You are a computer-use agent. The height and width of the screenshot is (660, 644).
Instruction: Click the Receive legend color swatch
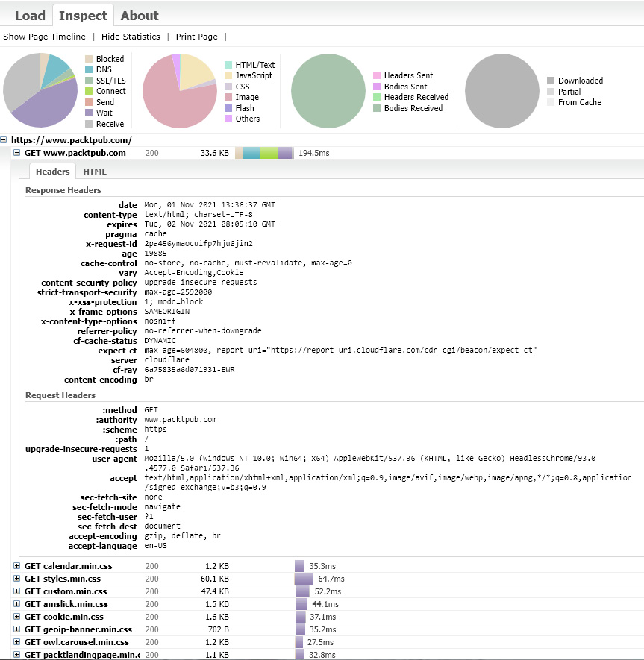pos(89,124)
